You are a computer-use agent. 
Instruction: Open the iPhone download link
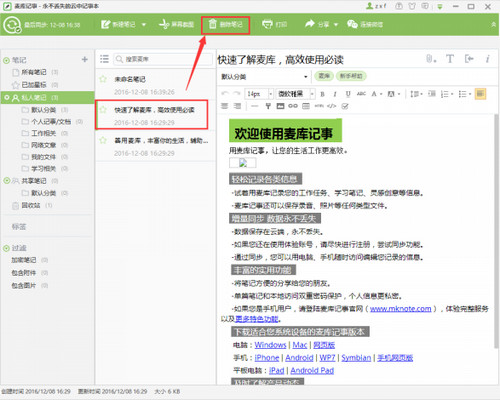tap(267, 358)
